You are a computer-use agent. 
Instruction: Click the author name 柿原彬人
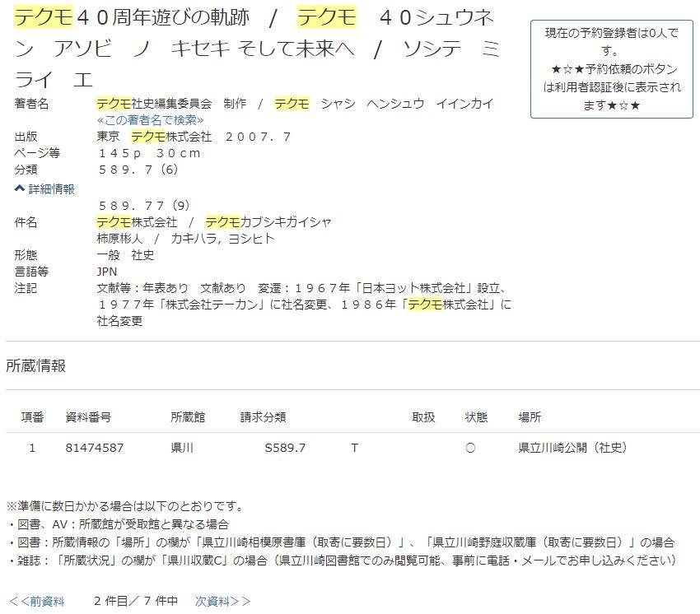[x=115, y=240]
